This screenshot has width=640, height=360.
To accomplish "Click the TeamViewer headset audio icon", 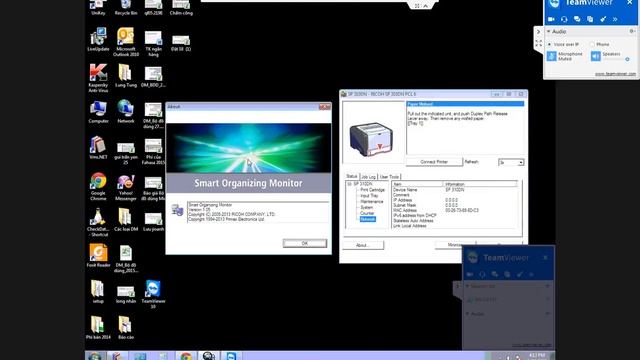I will 564,19.
